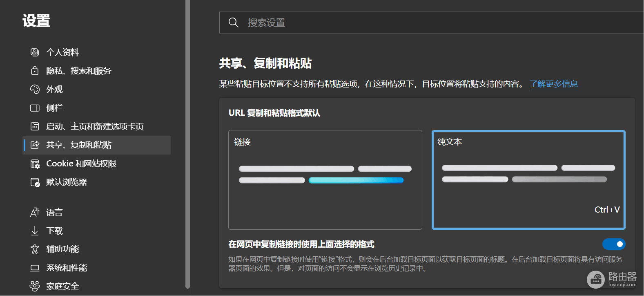Screen dimensions: 644x296
Task: Choose the 纯文本 paste format card
Action: pyautogui.click(x=528, y=180)
